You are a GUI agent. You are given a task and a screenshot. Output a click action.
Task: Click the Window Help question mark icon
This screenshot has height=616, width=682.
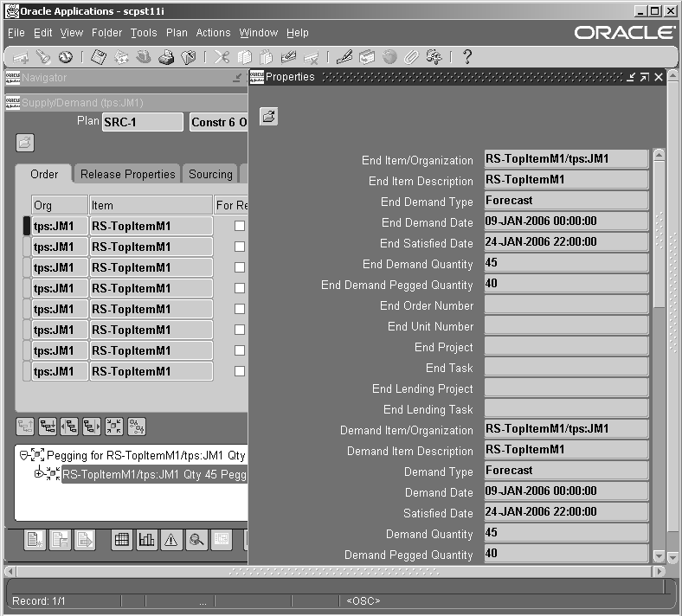click(467, 57)
